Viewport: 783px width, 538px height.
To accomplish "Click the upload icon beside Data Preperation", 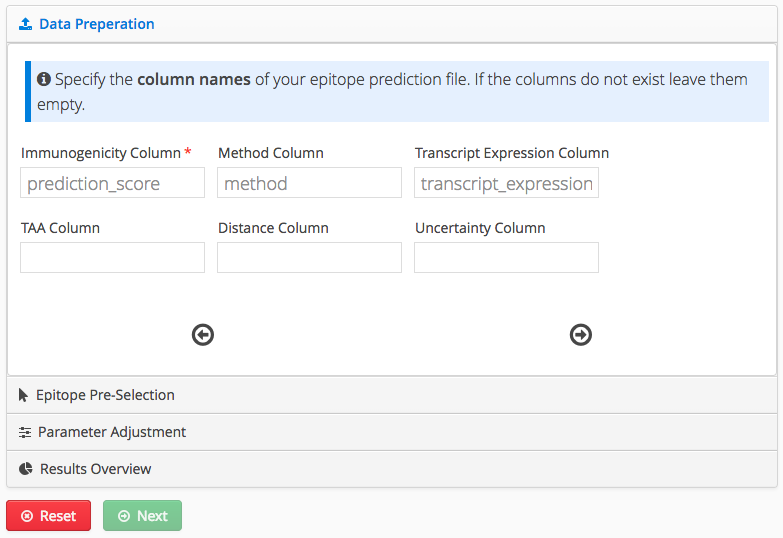I will pos(26,24).
